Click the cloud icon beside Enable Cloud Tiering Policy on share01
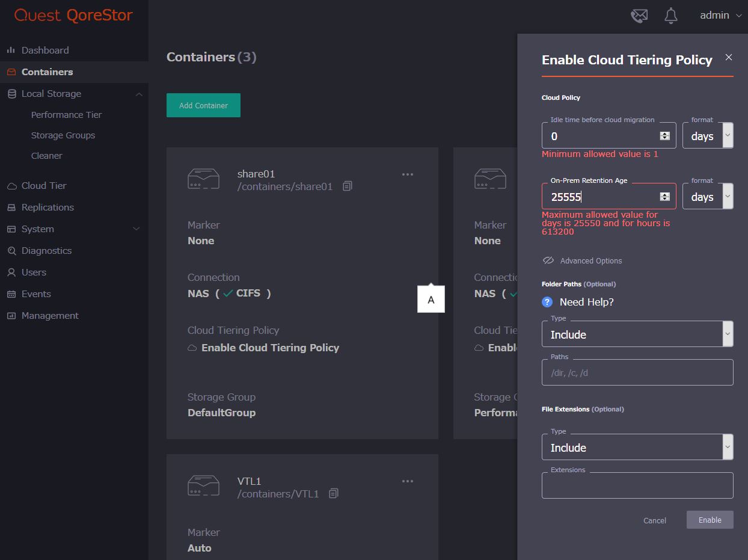This screenshot has height=560, width=748. coord(192,348)
